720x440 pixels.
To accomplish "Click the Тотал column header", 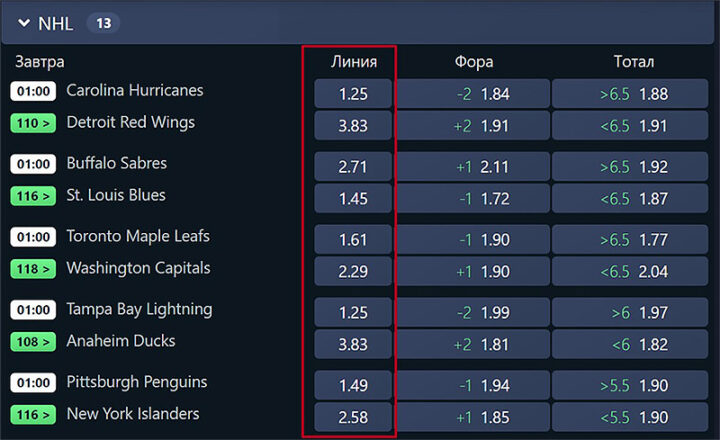I will (x=633, y=62).
